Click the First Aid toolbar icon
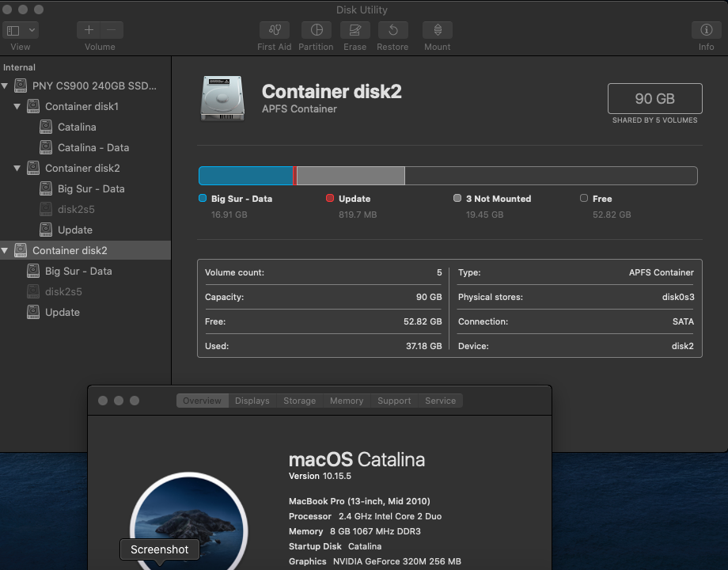728x570 pixels. pyautogui.click(x=275, y=30)
